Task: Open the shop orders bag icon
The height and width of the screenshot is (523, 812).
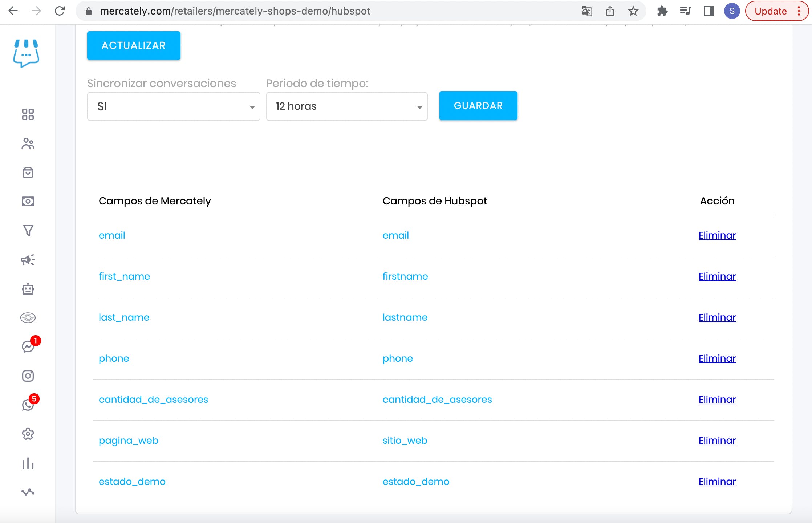Action: point(28,173)
